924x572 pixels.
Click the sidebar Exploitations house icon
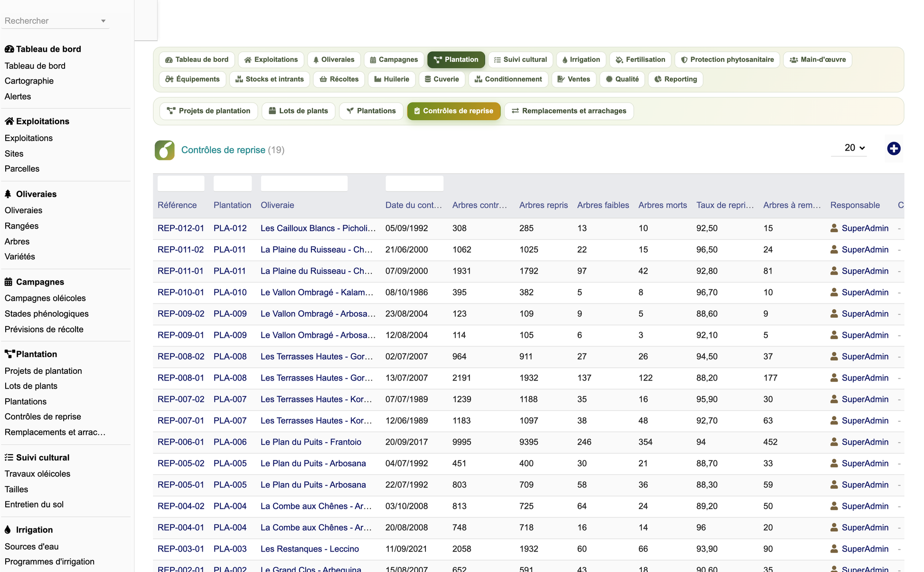9,122
